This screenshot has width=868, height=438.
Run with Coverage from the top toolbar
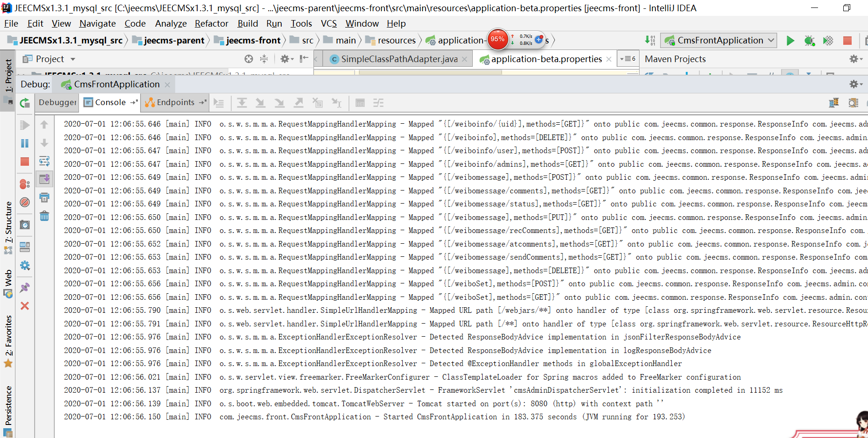coord(828,41)
